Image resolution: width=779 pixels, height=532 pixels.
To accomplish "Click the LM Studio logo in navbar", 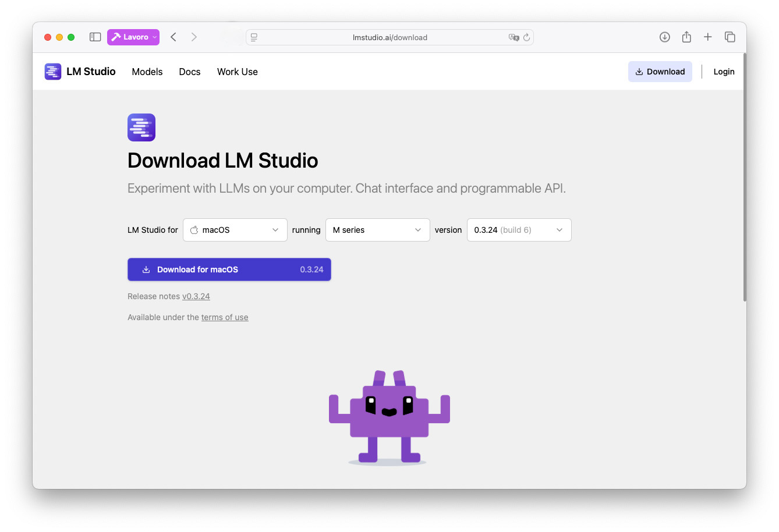I will [x=53, y=72].
